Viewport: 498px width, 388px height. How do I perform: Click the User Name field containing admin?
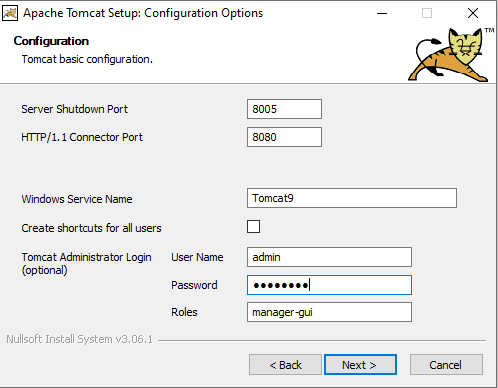(x=329, y=257)
